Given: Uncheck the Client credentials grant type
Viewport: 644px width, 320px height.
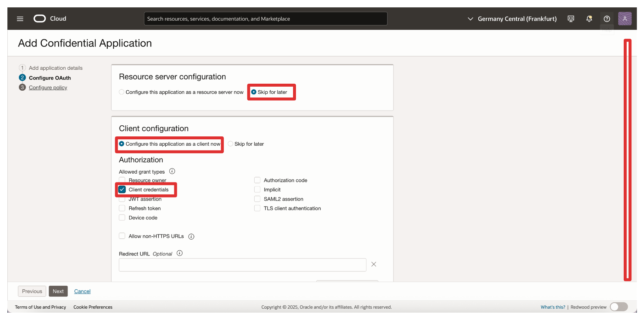Looking at the screenshot, I should point(122,189).
